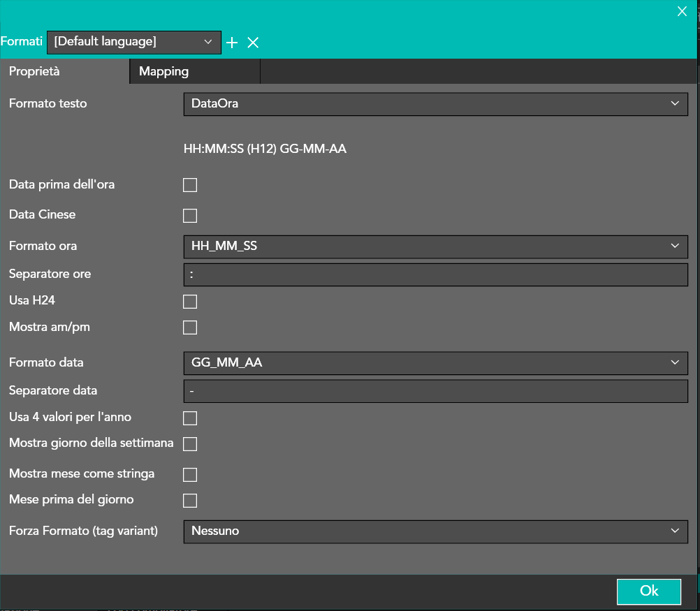Click the Formati label in header
The image size is (700, 611).
22,41
